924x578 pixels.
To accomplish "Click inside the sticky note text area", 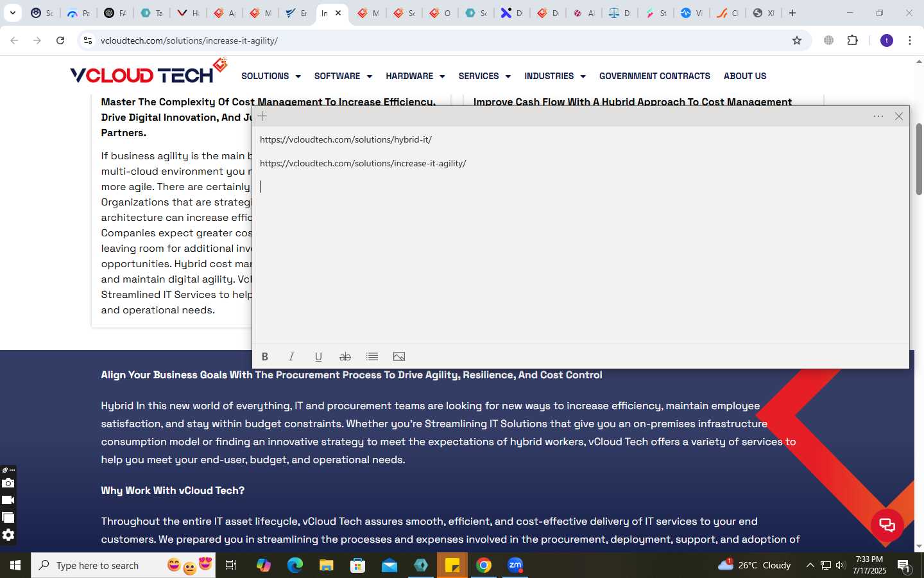I will click(580, 234).
